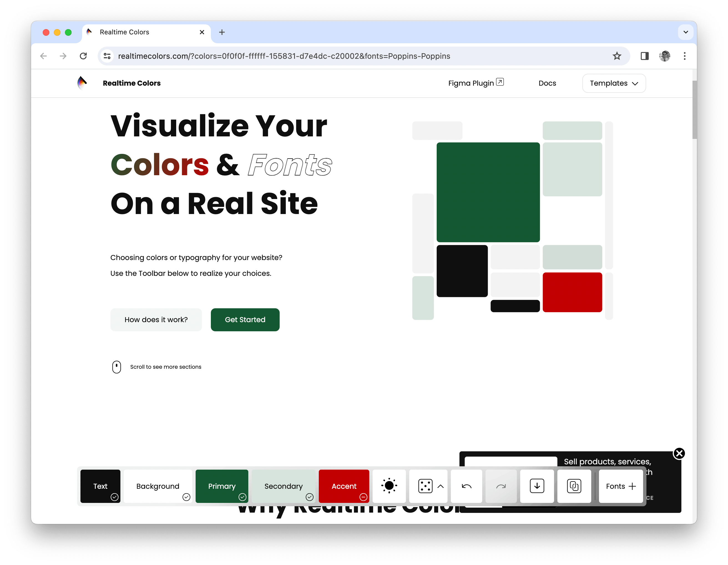Click the How does it work button

156,319
